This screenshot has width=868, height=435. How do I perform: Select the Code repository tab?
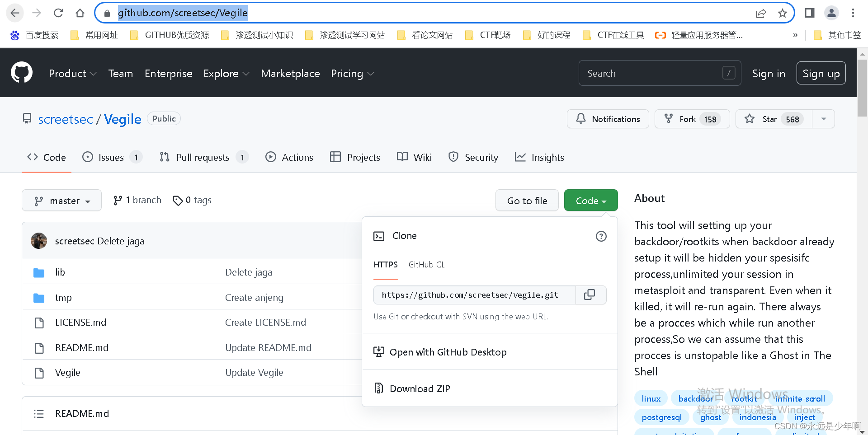pos(47,157)
